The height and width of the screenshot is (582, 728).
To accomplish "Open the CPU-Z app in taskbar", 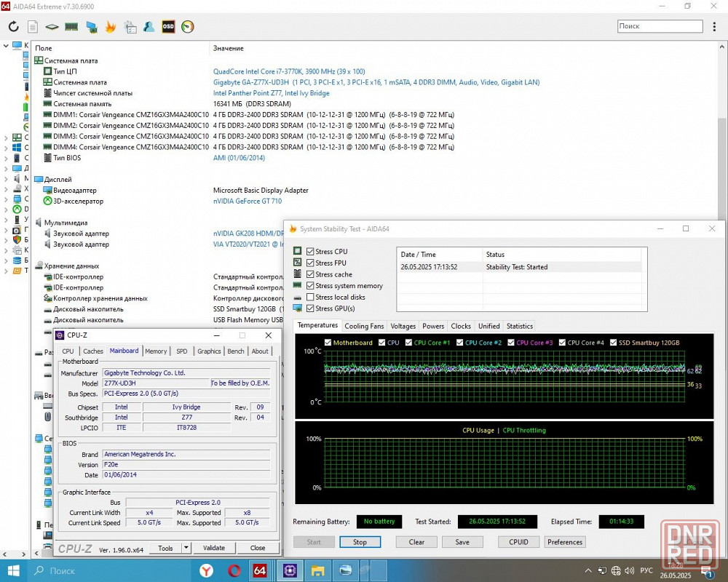I will click(x=289, y=570).
